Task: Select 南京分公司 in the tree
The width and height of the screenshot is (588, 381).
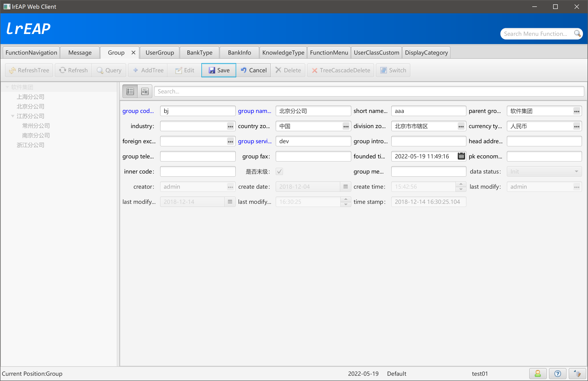Action: click(36, 135)
